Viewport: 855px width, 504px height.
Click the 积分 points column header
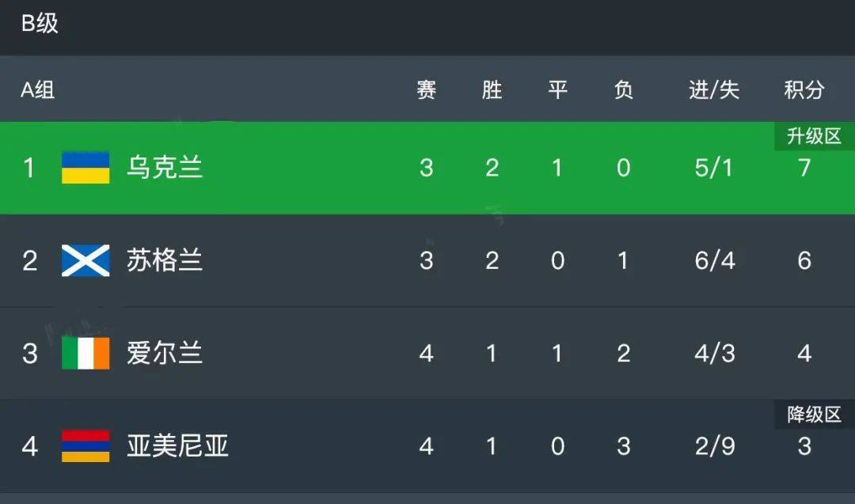[x=804, y=89]
